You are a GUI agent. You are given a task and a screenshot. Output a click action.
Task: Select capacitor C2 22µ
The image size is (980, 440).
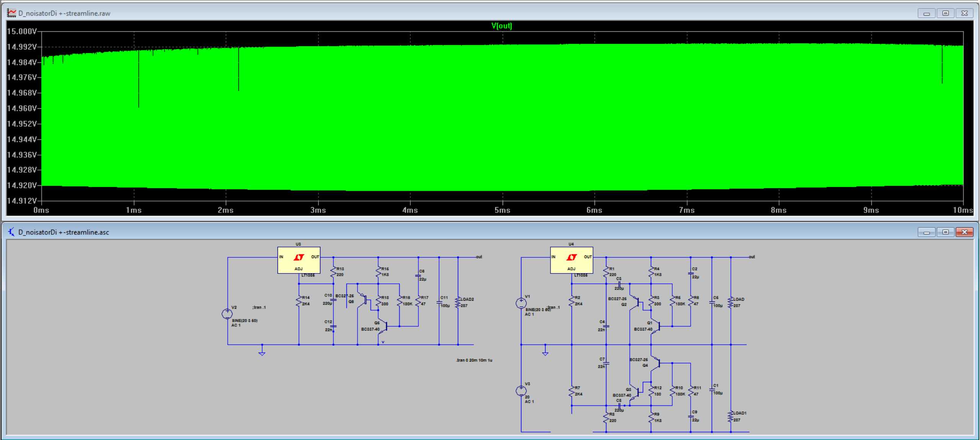691,273
